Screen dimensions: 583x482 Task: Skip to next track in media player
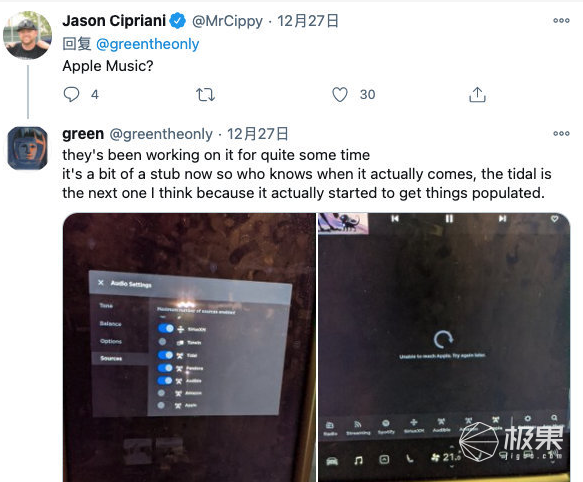502,218
